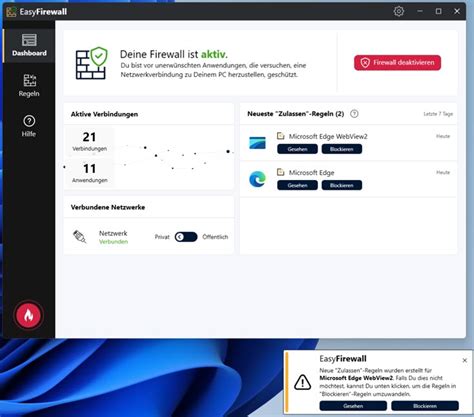Click the warning triangle icon in notification
474x417 pixels.
[x=303, y=382]
